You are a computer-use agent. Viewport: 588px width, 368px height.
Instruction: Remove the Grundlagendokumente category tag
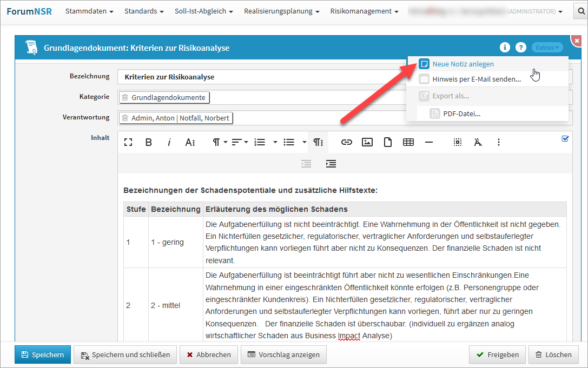click(125, 97)
